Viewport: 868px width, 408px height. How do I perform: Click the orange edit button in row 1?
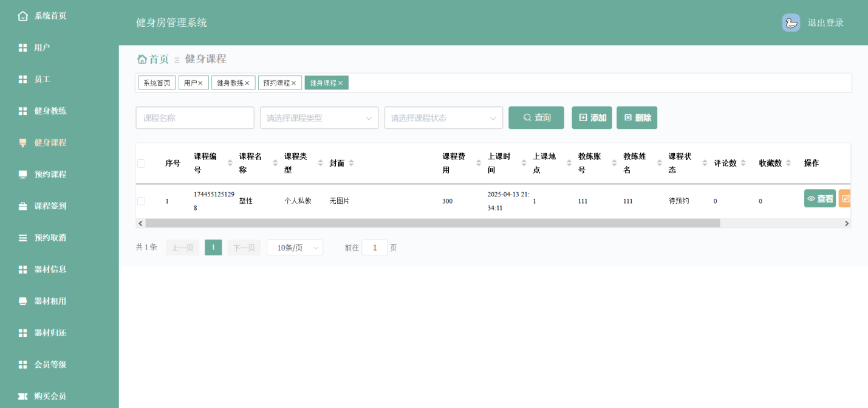pyautogui.click(x=844, y=198)
